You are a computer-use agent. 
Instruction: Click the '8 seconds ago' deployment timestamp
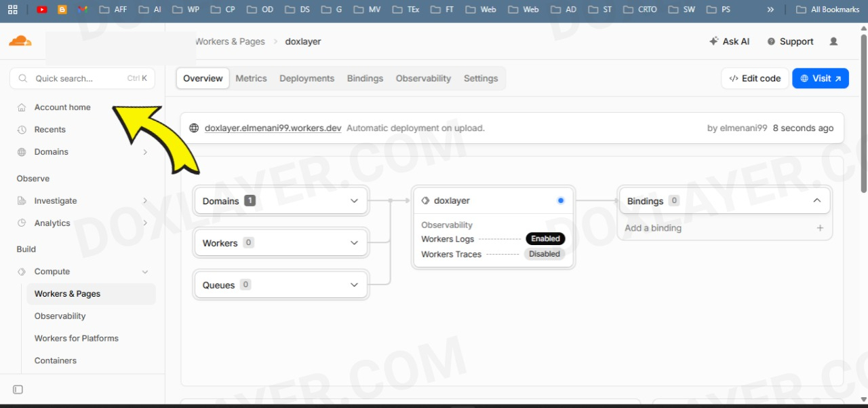[803, 128]
